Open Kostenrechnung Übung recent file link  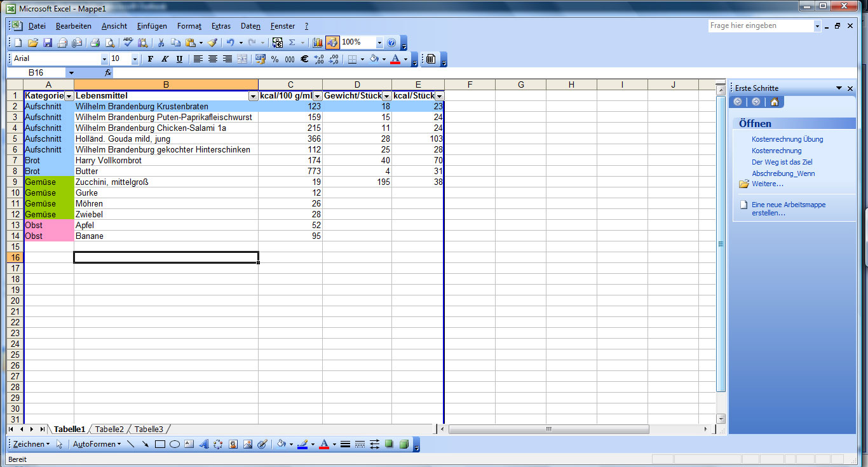tap(787, 139)
